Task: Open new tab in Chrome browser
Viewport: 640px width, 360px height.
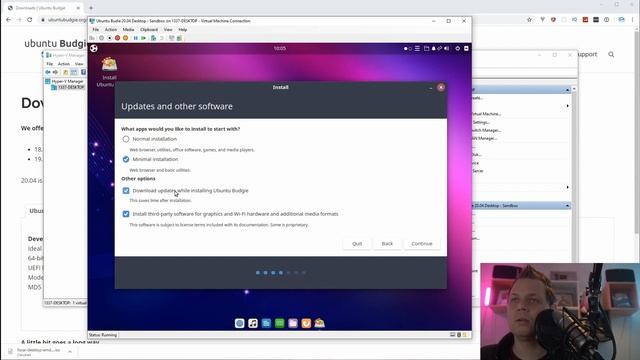Action: click(91, 8)
